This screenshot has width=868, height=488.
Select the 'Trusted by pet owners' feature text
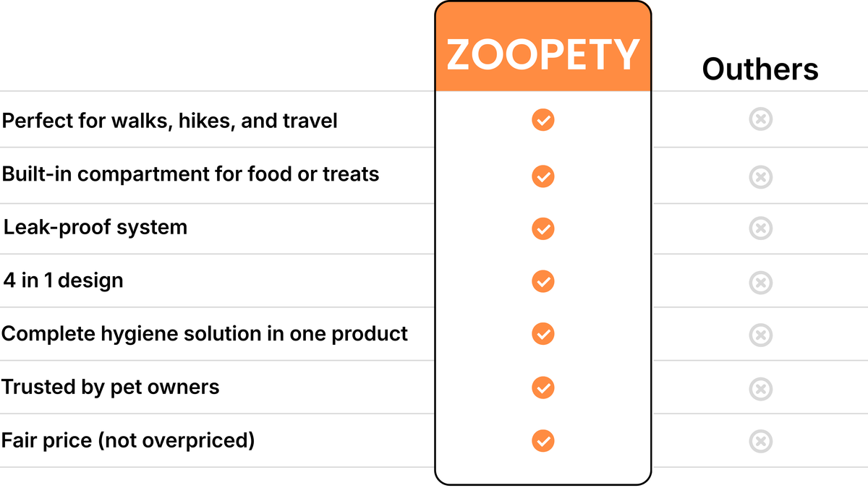tap(110, 387)
